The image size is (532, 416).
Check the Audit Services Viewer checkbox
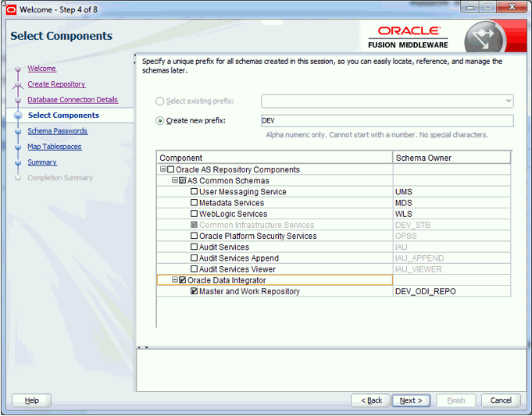[194, 268]
